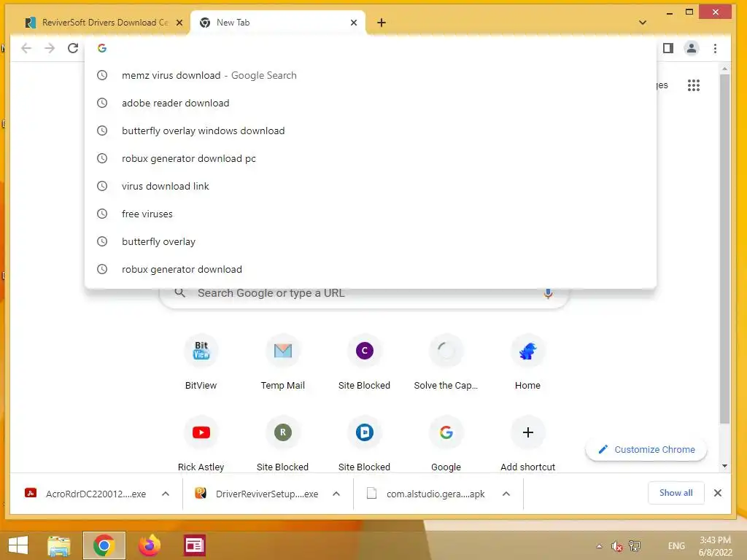Choose last suggestion robux generator download

click(x=370, y=269)
